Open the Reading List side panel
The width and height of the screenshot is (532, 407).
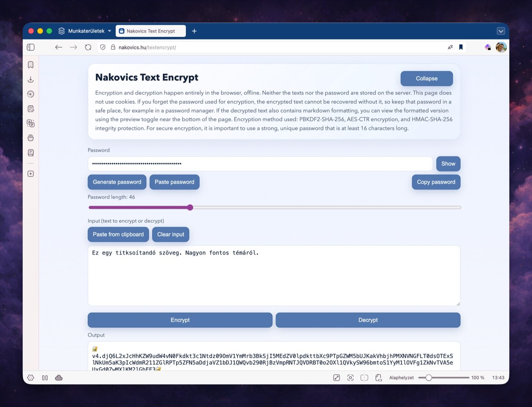[31, 153]
